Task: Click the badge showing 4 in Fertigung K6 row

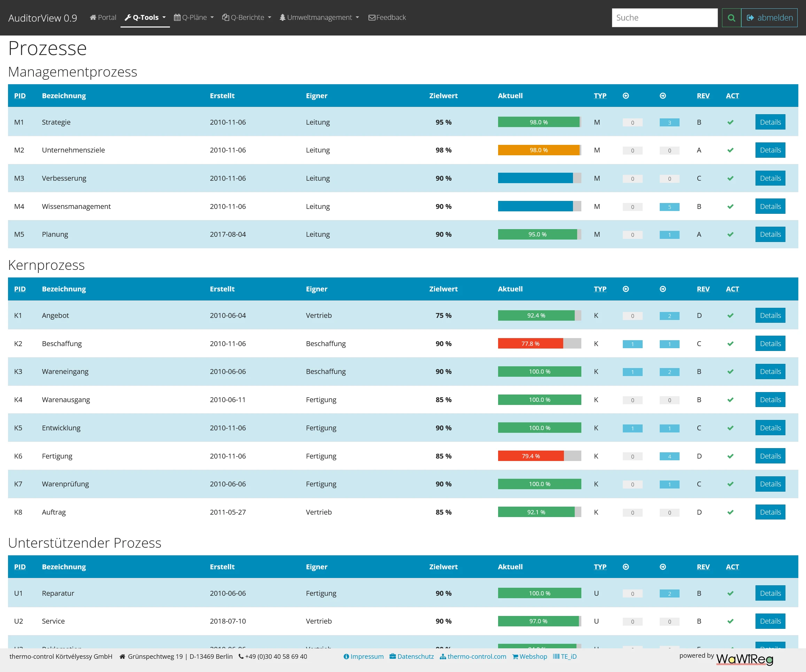Action: 669,456
